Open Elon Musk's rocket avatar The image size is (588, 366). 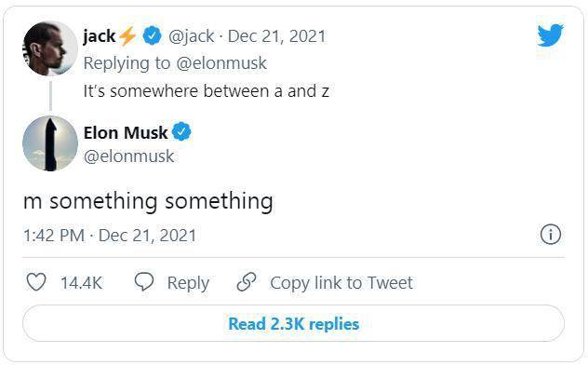[x=50, y=143]
